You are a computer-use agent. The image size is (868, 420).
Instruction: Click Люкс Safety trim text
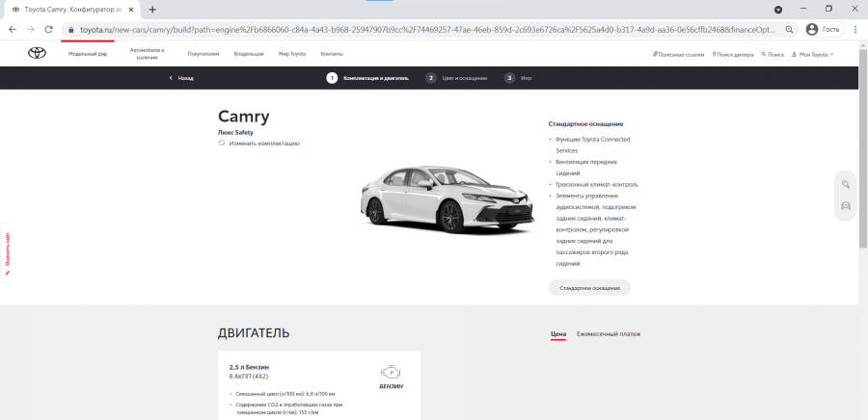[237, 133]
